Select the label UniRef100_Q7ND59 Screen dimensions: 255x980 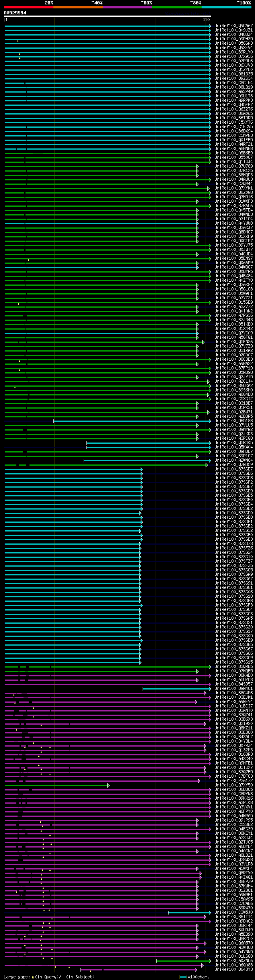(233, 464)
